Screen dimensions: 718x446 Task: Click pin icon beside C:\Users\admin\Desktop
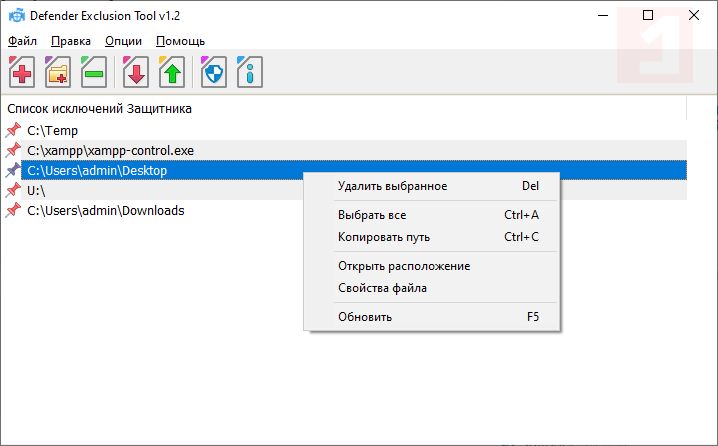(x=13, y=170)
